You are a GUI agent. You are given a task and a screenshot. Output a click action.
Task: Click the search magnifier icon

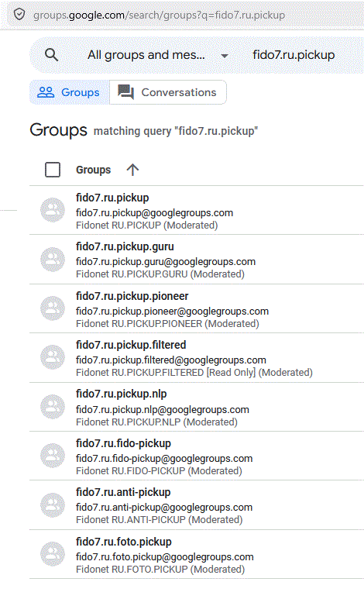pos(51,55)
